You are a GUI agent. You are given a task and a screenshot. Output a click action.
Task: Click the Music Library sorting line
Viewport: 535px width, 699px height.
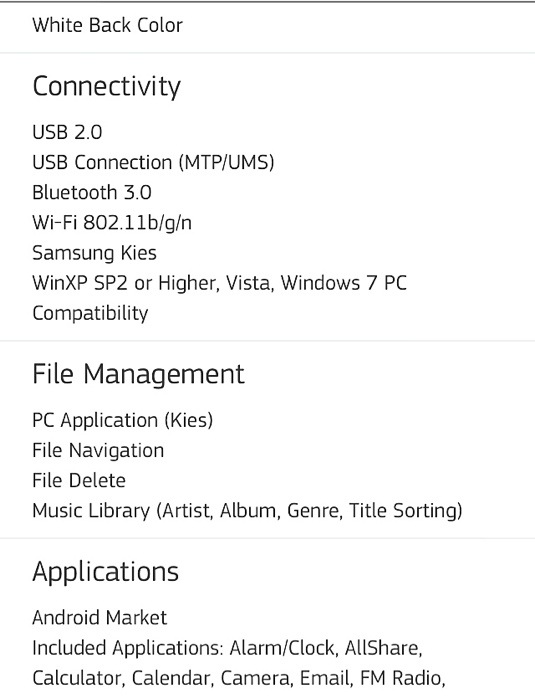(x=247, y=511)
